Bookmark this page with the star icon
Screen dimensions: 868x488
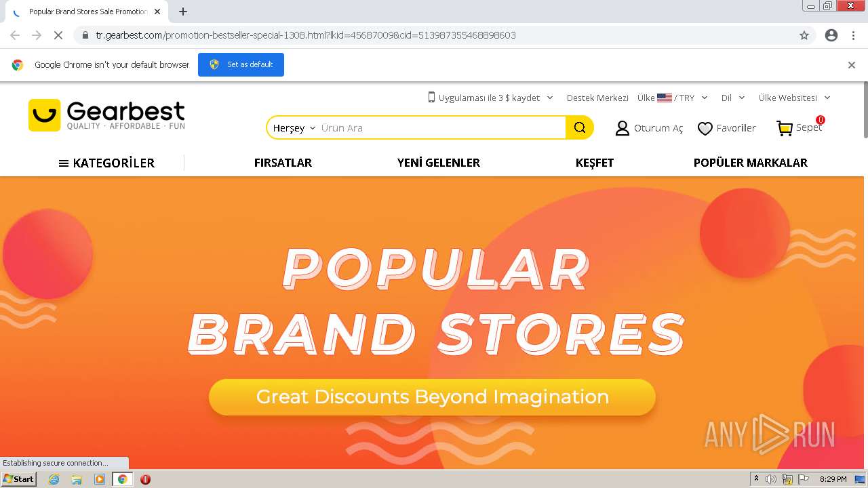tap(804, 35)
